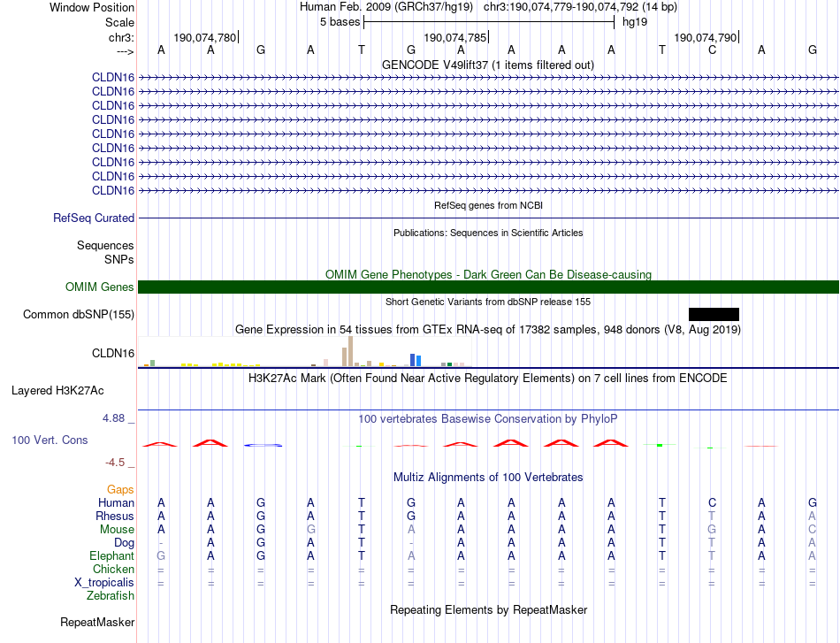The image size is (840, 643).
Task: Click the Sequences track label
Action: pyautogui.click(x=105, y=245)
